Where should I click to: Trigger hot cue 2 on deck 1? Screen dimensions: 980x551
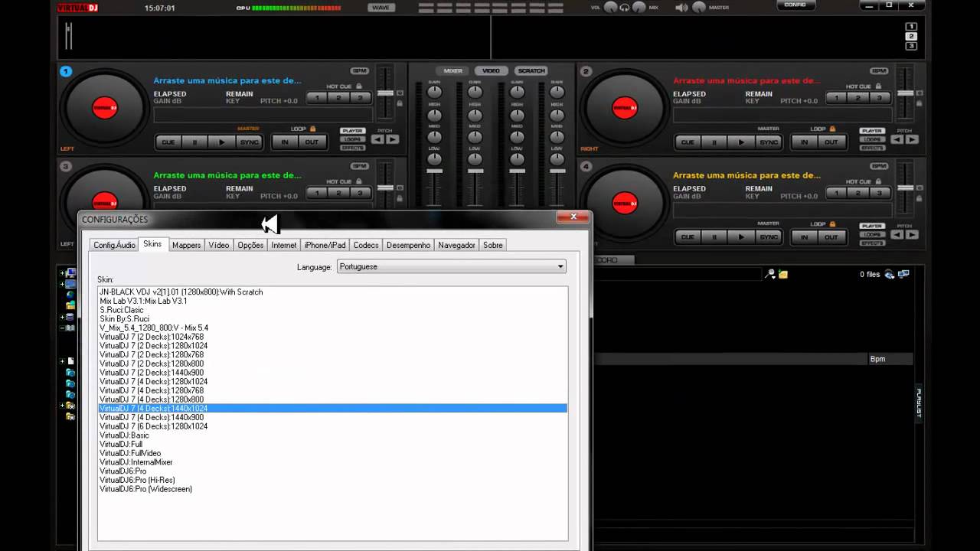click(x=338, y=98)
